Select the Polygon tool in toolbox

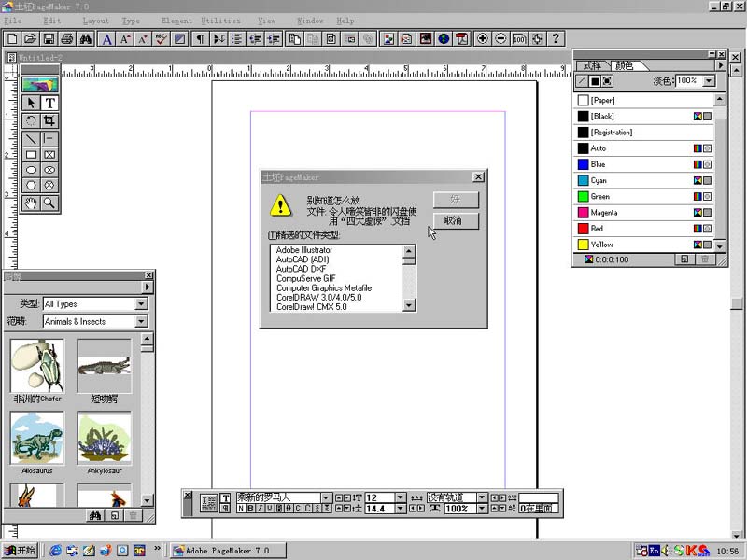pyautogui.click(x=31, y=185)
